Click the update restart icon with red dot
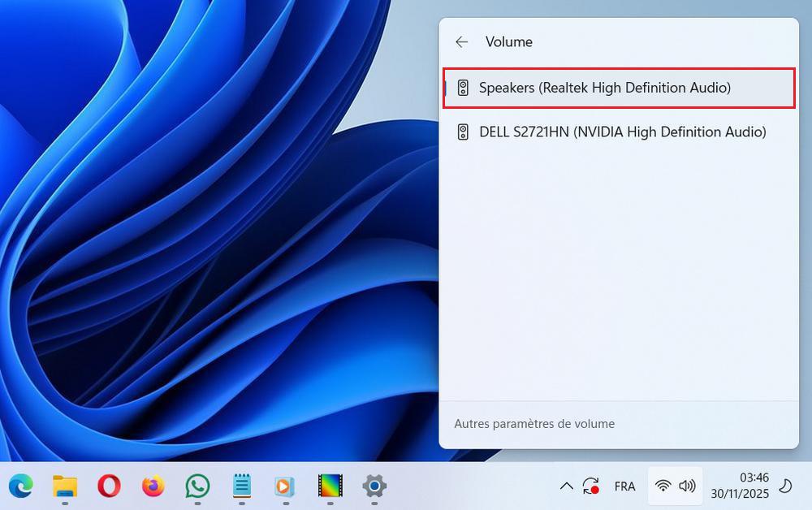This screenshot has height=510, width=812. tap(591, 486)
